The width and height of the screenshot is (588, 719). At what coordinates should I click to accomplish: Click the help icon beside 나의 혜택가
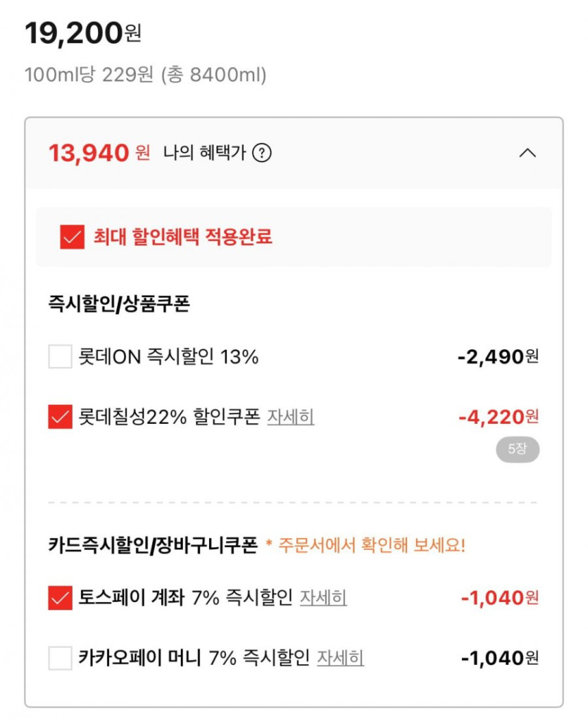[x=262, y=153]
